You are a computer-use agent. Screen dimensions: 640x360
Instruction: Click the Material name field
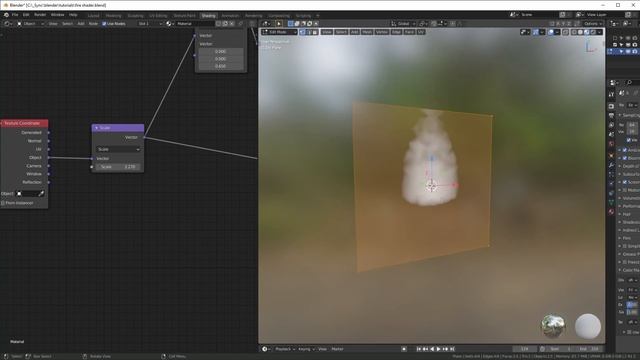195,24
